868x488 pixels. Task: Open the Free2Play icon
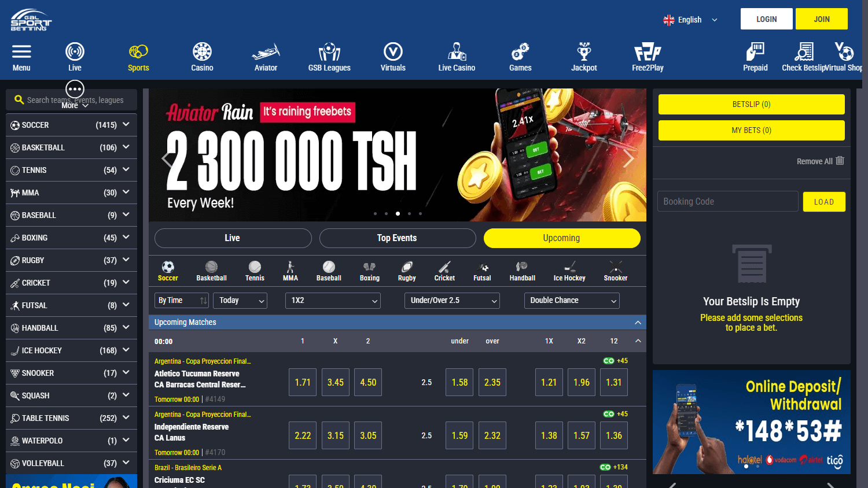tap(648, 52)
